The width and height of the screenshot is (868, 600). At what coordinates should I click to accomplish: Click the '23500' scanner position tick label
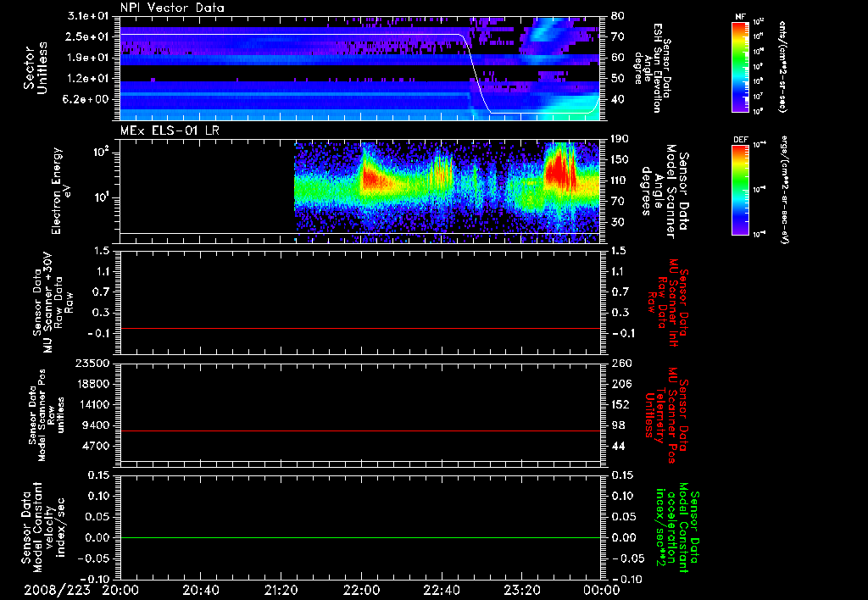point(92,363)
